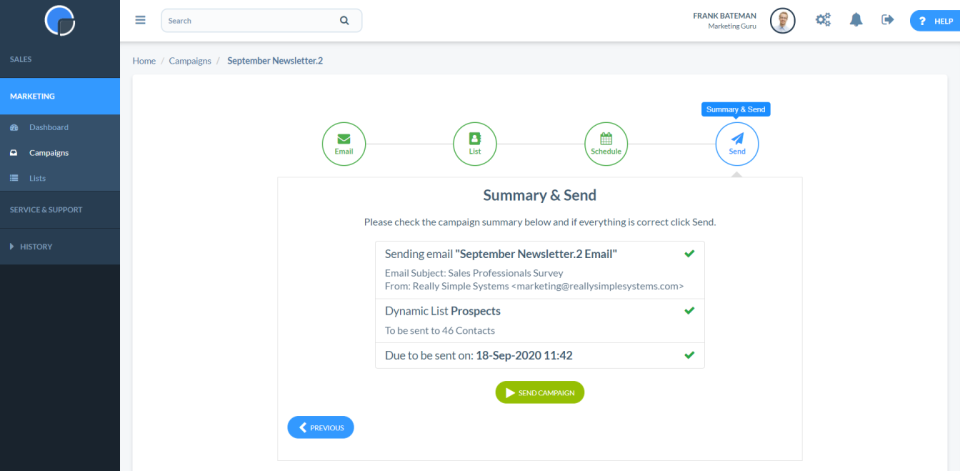Click Email Subject: Sales Professionals Survey
The width and height of the screenshot is (960, 471).
coord(474,273)
